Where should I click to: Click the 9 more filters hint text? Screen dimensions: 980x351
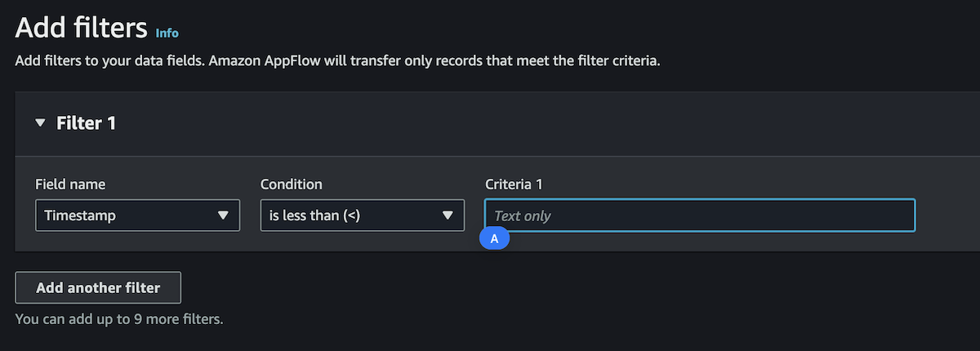pos(119,318)
